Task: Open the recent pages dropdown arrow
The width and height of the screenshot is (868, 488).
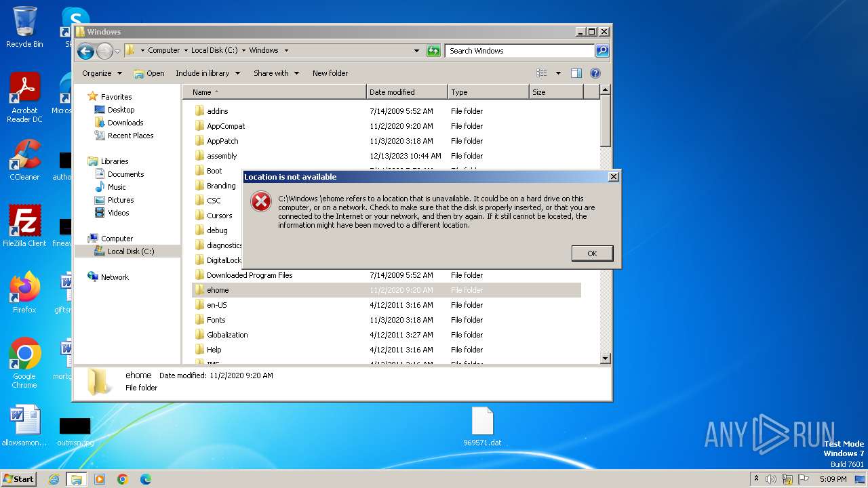Action: 117,51
